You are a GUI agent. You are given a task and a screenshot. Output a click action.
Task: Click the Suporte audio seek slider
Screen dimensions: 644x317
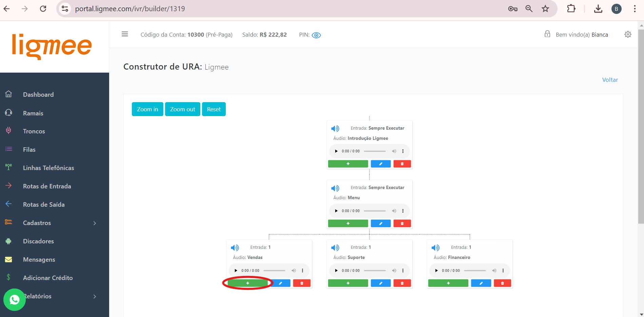click(x=375, y=271)
